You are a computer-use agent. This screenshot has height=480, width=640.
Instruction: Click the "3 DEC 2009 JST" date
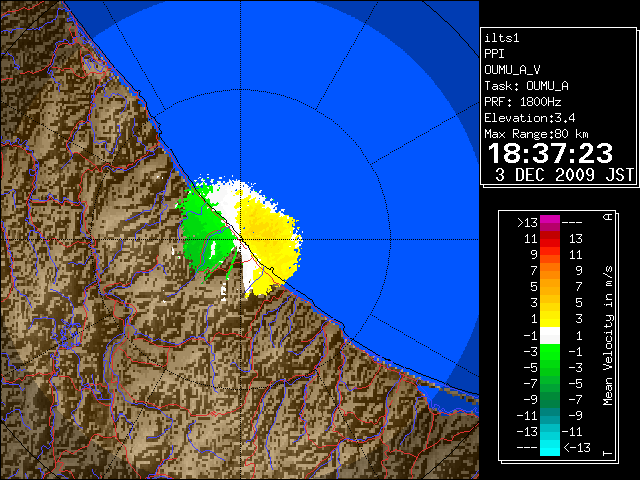564,175
